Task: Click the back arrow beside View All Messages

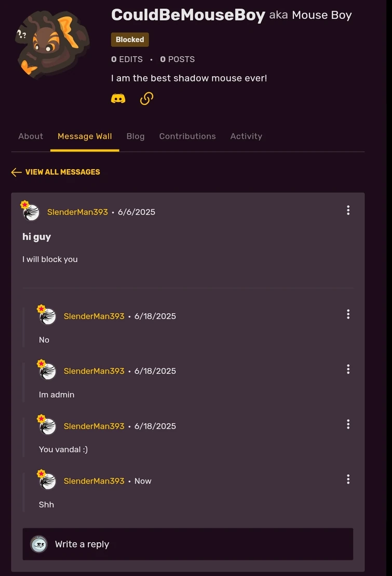Action: [17, 172]
